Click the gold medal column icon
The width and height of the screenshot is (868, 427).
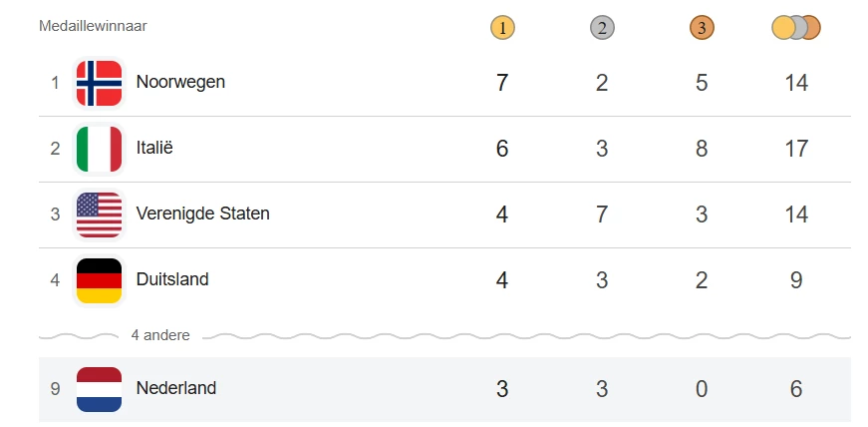point(502,28)
